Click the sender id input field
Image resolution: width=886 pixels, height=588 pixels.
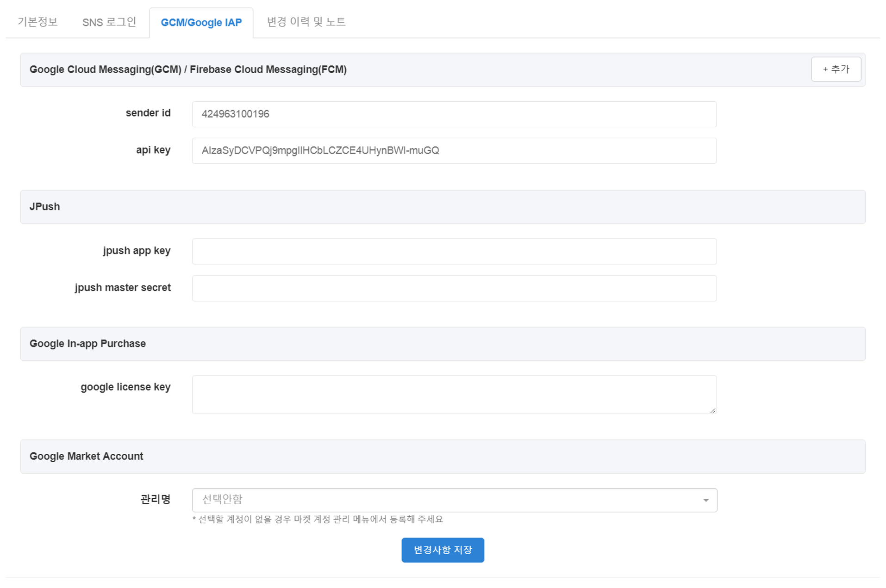[x=454, y=114]
